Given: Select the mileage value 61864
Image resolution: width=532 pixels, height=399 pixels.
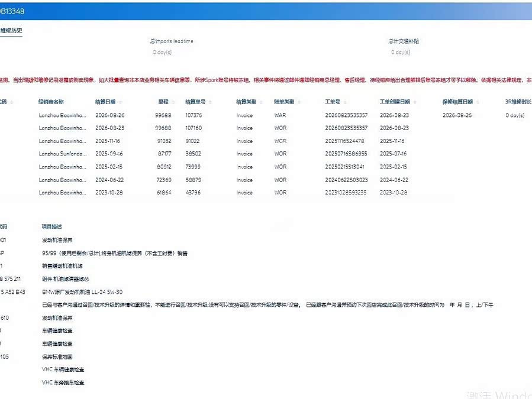Looking at the screenshot, I should point(164,193).
